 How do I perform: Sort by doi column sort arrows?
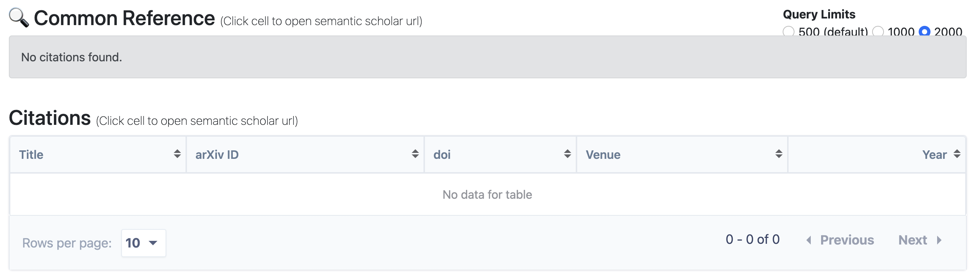coord(567,154)
